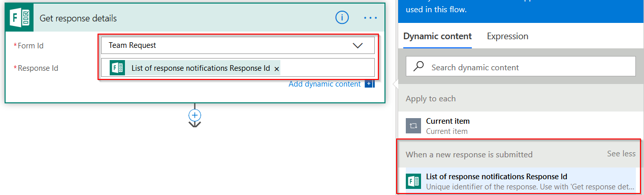This screenshot has height=195, width=644.
Task: Click the Add dynamic content link
Action: [x=325, y=84]
